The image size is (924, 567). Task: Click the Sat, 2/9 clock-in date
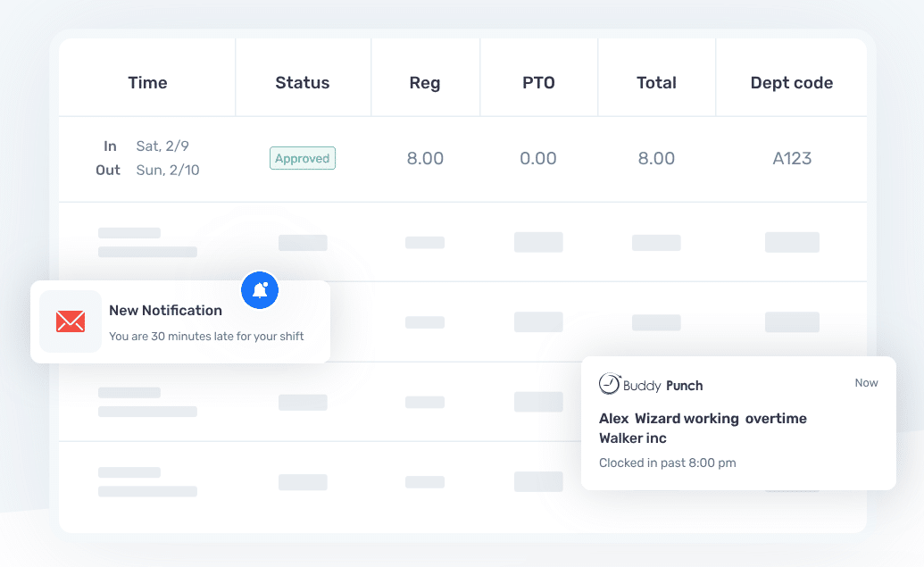pos(162,146)
